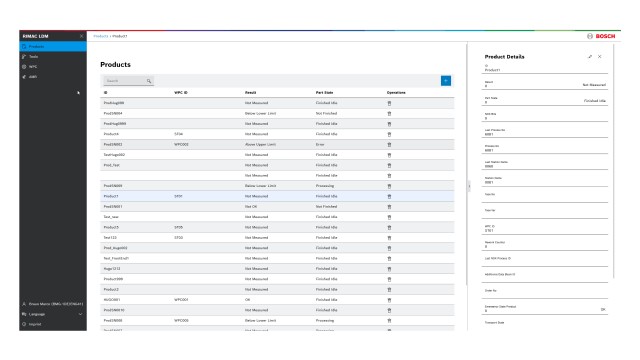This screenshot has width=640, height=360.
Task: Open the Braun Marco user entry
Action: point(53,304)
